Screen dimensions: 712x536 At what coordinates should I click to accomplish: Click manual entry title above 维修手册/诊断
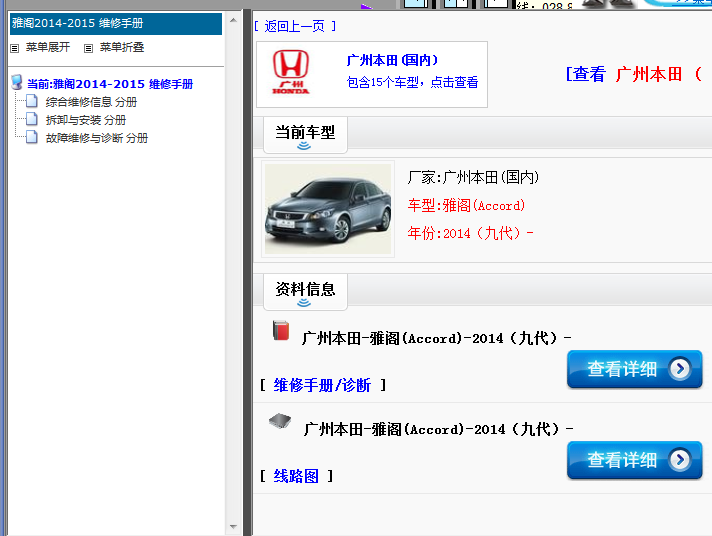click(436, 338)
